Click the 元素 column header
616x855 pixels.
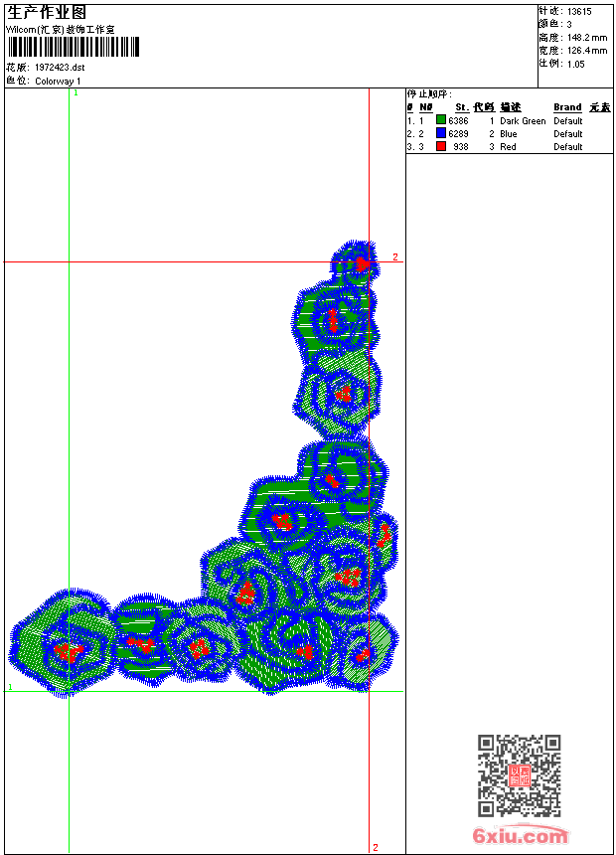coord(600,107)
